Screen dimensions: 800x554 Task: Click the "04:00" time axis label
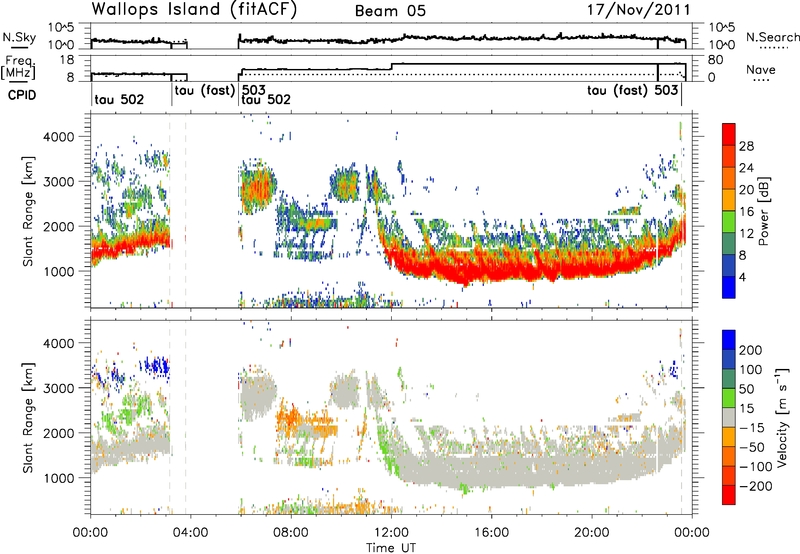190,533
